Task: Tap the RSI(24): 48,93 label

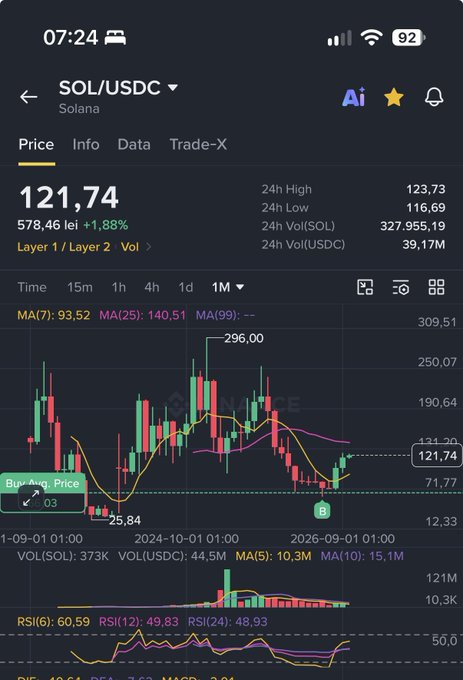Action: pos(228,621)
